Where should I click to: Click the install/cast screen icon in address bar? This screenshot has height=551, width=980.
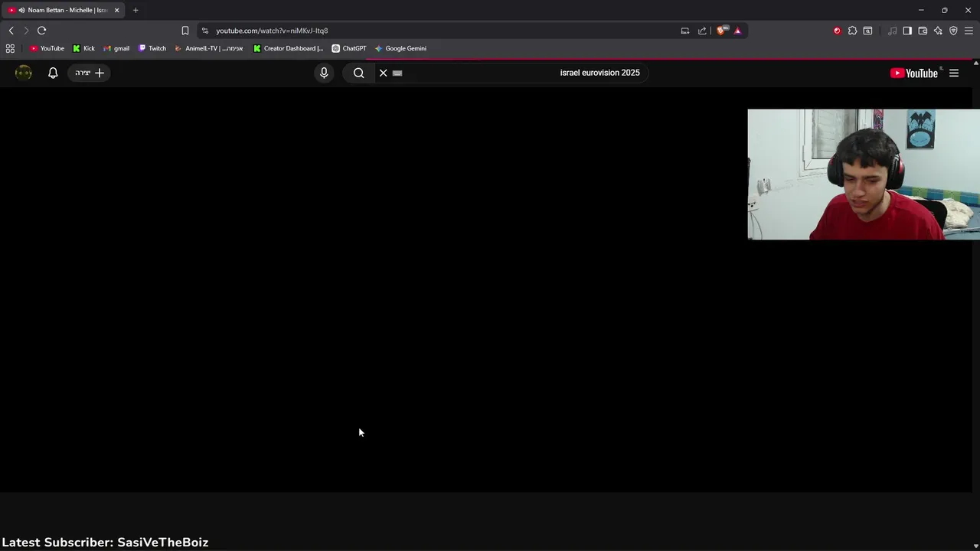pos(684,31)
